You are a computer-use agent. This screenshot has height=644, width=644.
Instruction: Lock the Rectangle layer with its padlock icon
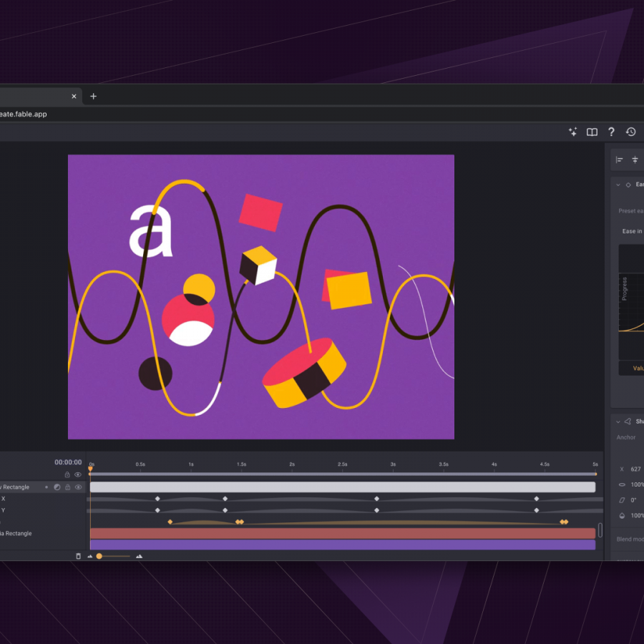point(67,487)
